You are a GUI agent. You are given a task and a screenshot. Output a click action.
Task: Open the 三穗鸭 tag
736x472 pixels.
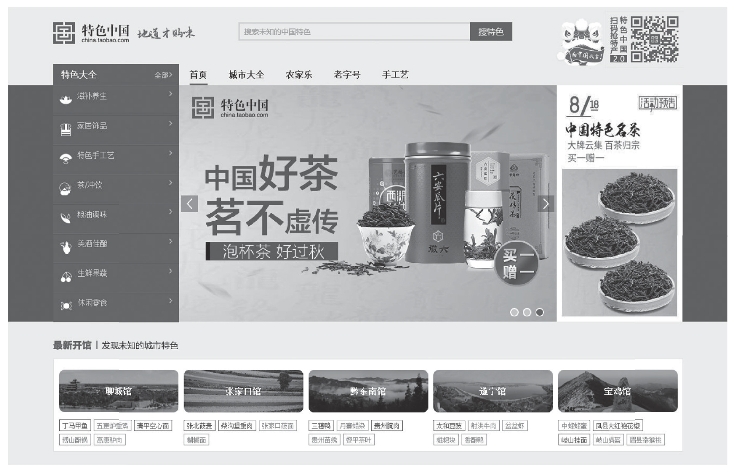320,426
